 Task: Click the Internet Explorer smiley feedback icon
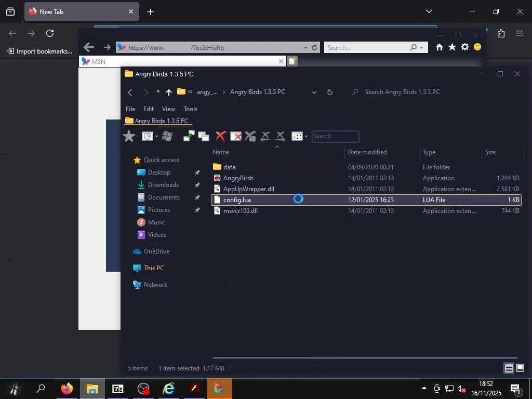(x=477, y=47)
